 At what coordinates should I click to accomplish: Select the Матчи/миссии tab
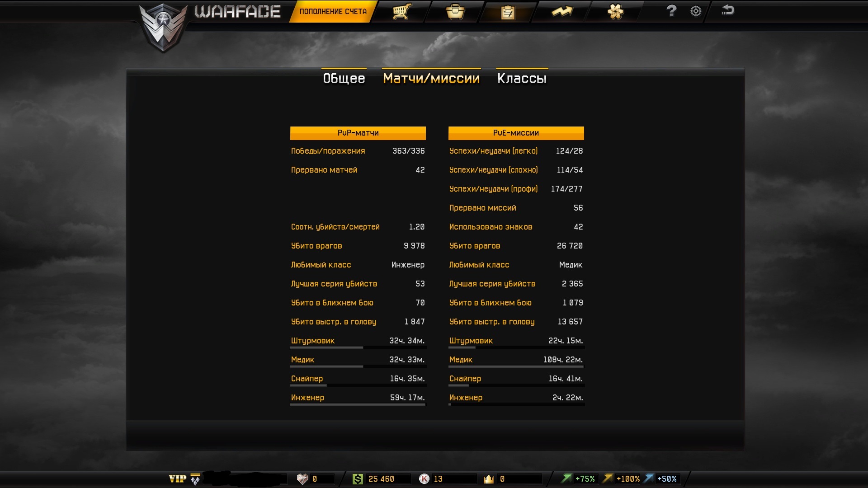(x=431, y=78)
